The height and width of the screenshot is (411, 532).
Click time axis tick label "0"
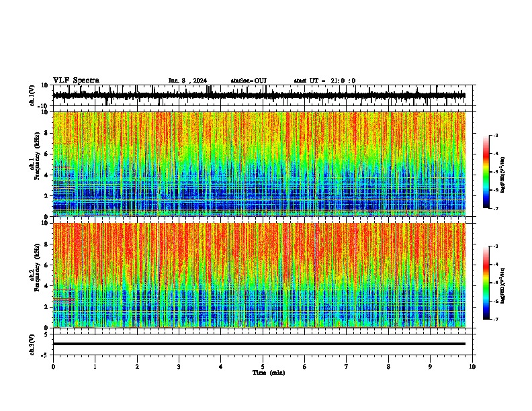(x=53, y=367)
